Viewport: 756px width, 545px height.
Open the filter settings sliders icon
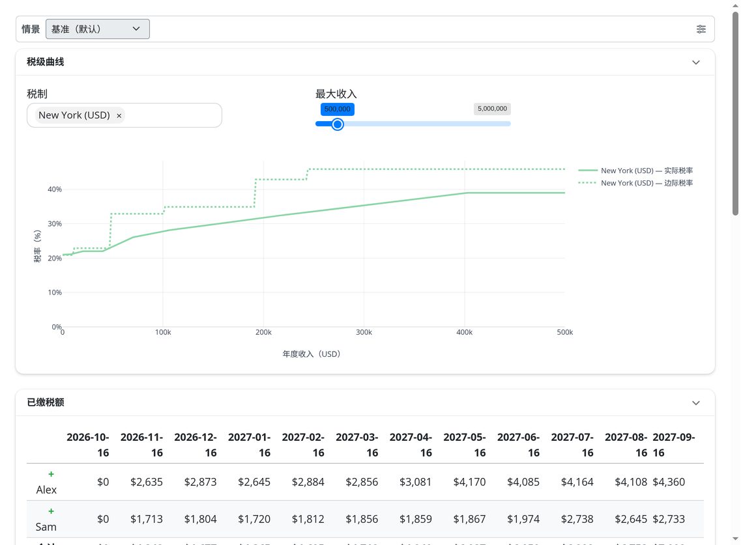(x=701, y=29)
